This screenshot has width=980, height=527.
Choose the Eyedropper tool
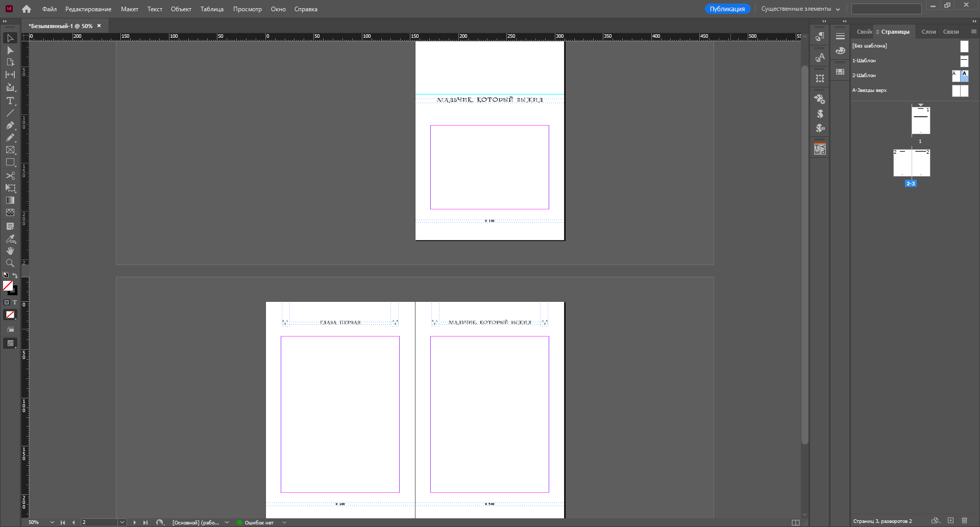(x=10, y=238)
